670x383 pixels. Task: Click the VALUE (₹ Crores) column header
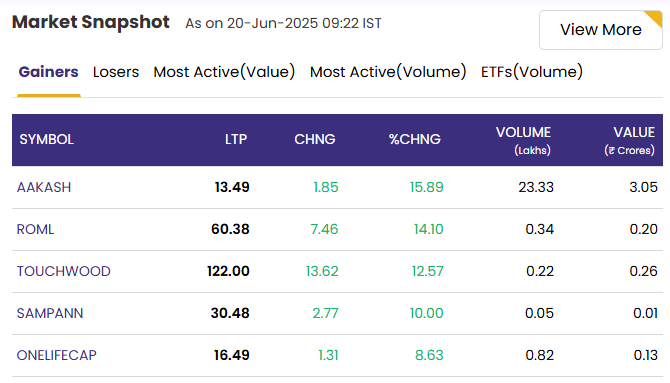point(629,141)
